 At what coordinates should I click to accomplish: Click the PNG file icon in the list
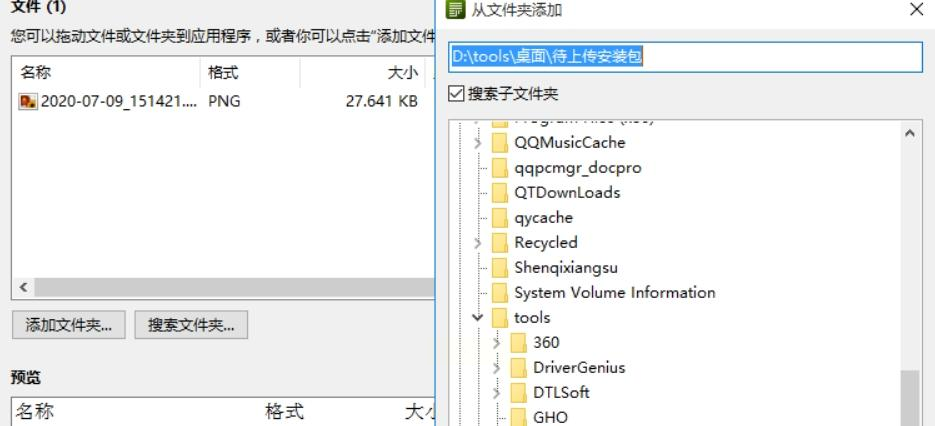click(x=27, y=101)
